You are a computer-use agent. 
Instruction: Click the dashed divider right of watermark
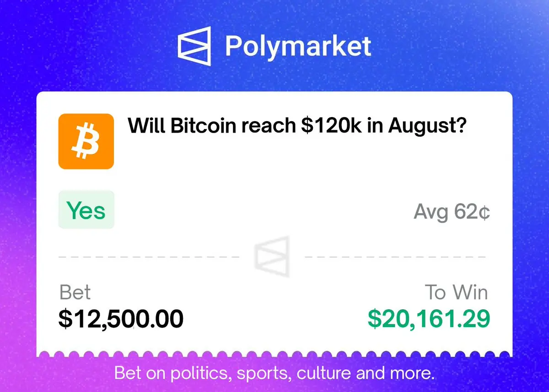click(395, 257)
